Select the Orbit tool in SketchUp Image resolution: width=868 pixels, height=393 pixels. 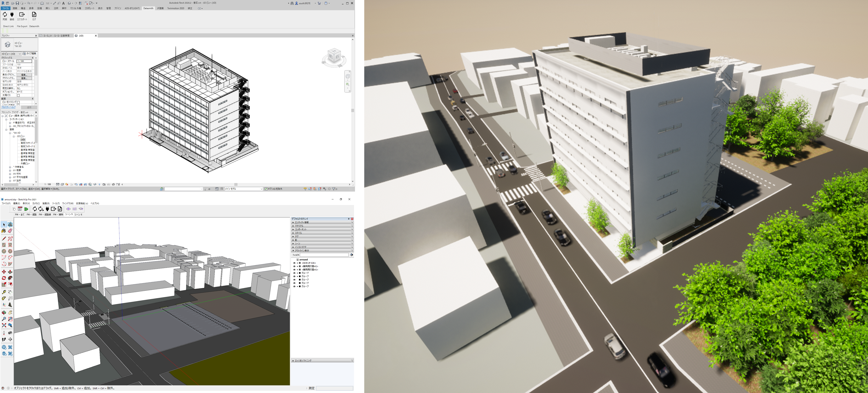pos(4,312)
